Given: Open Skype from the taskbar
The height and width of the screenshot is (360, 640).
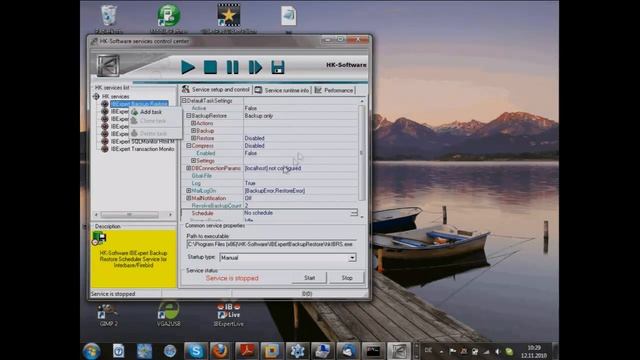Looking at the screenshot, I should pos(196,351).
